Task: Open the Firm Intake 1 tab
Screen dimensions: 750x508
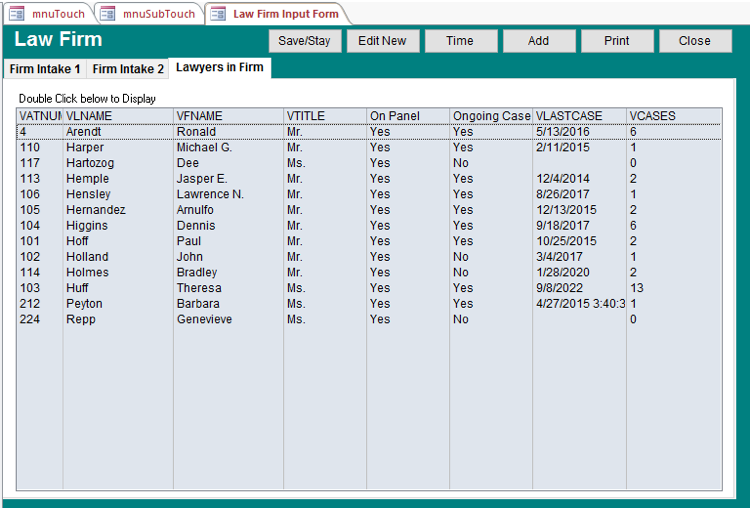Action: click(45, 69)
